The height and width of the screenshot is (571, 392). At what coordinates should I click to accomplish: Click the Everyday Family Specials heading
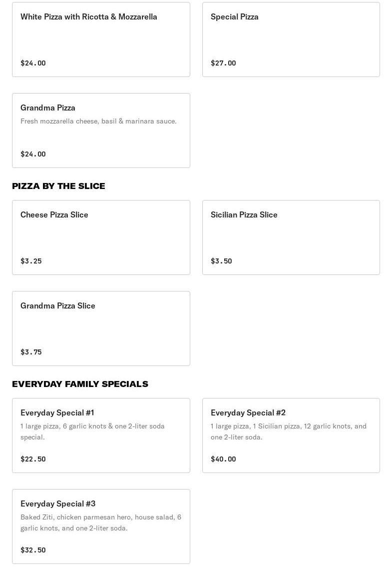coord(80,384)
